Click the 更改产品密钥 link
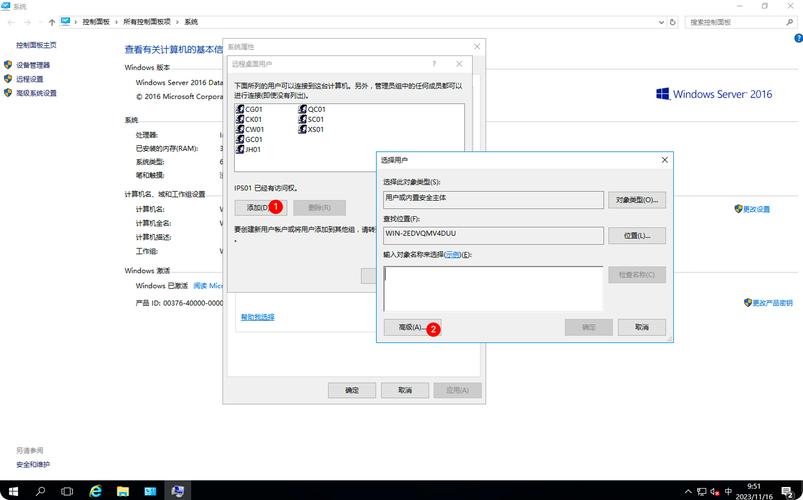Image resolution: width=803 pixels, height=500 pixels. pyautogui.click(x=772, y=302)
